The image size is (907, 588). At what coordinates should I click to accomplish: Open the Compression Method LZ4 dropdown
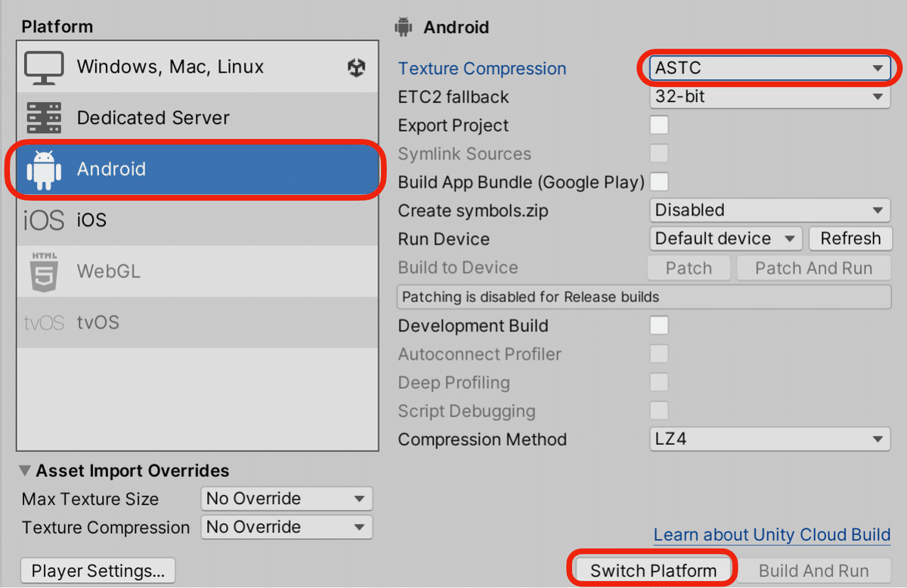point(769,439)
